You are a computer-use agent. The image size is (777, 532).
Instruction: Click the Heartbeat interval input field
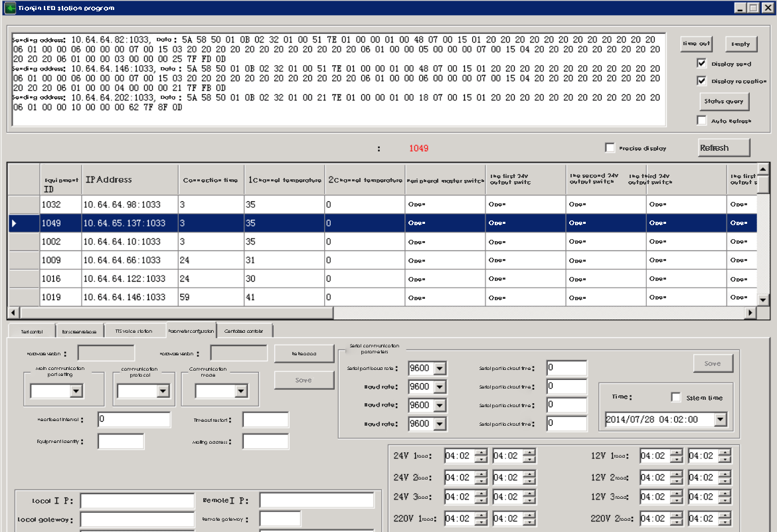coord(133,420)
